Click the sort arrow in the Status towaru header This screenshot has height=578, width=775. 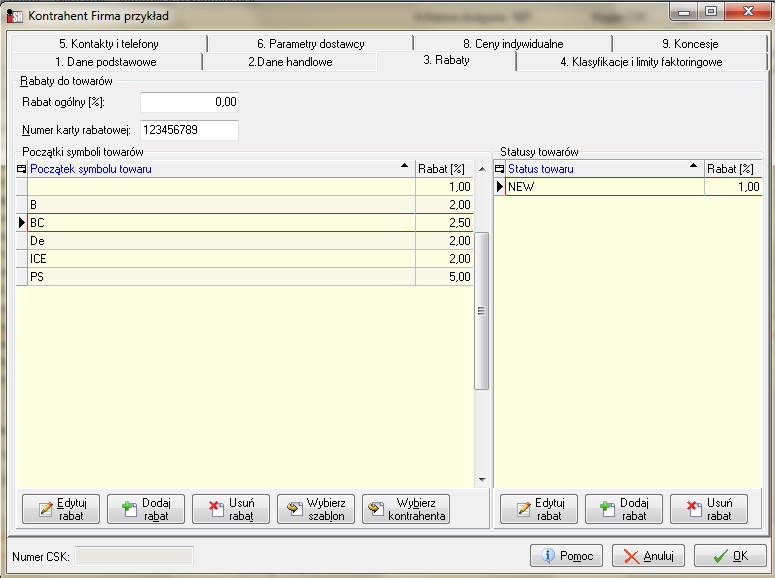[693, 166]
